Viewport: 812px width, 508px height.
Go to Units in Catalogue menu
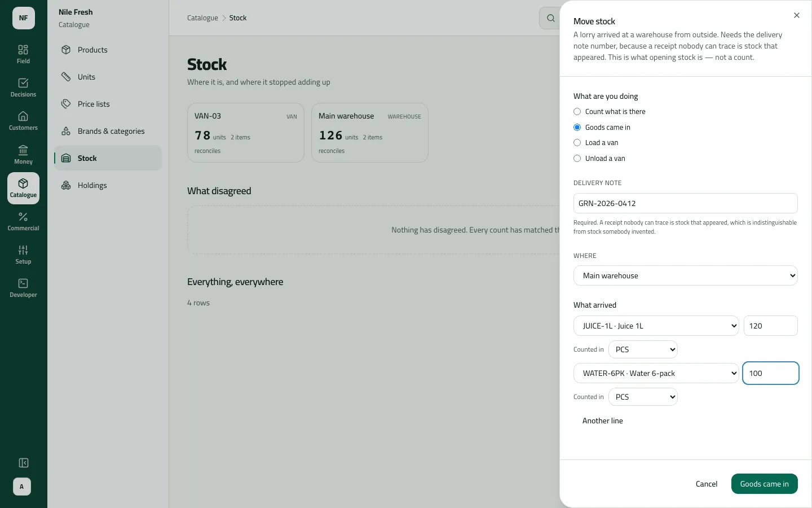[x=108, y=77]
